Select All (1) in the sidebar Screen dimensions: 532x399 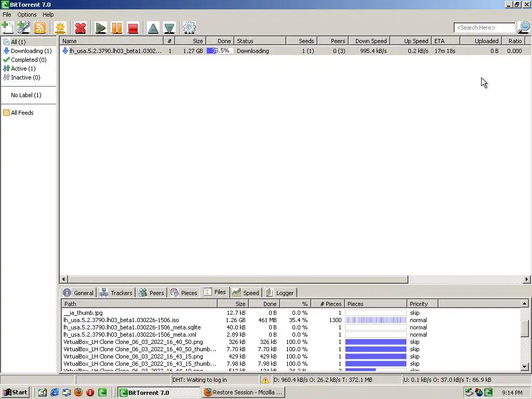18,42
